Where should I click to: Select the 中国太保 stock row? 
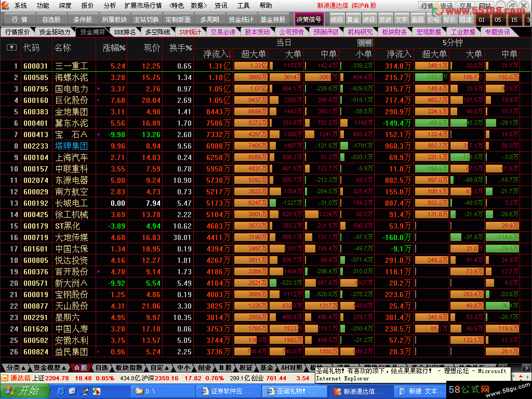(x=265, y=249)
